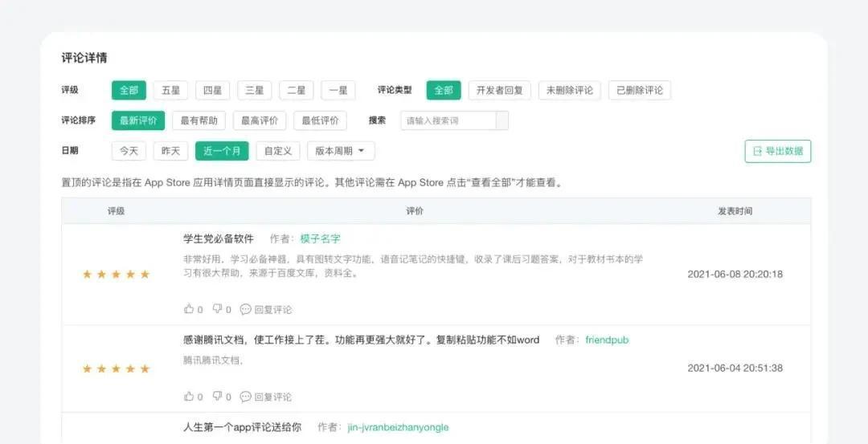The image size is (868, 444).
Task: Sort reviews by 最有帮助
Action: [199, 120]
